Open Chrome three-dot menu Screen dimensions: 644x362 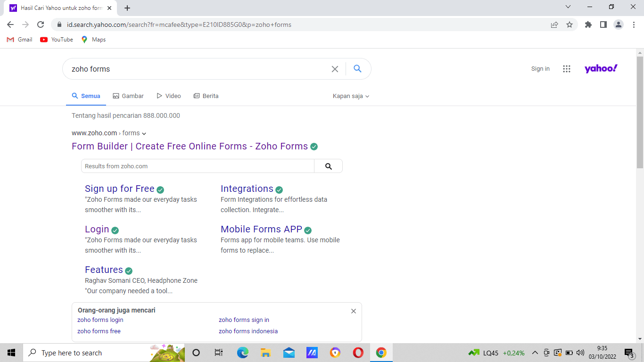[634, 25]
